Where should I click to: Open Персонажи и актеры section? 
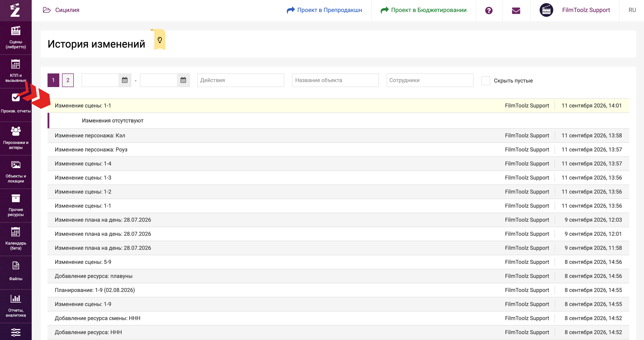coord(16,138)
